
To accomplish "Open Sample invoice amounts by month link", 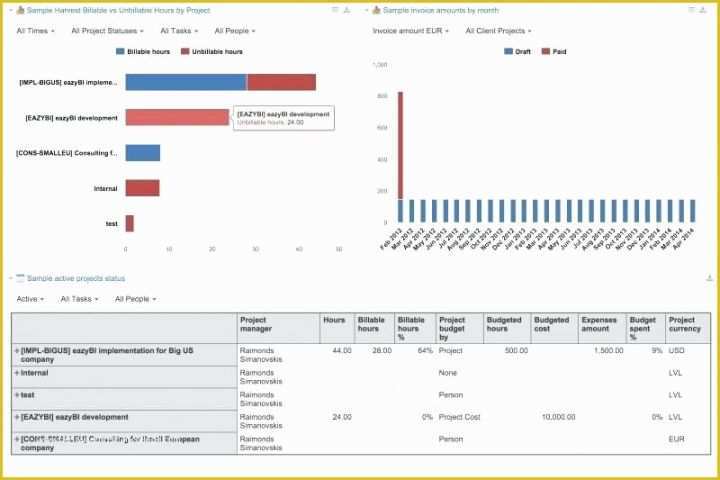I will (435, 10).
